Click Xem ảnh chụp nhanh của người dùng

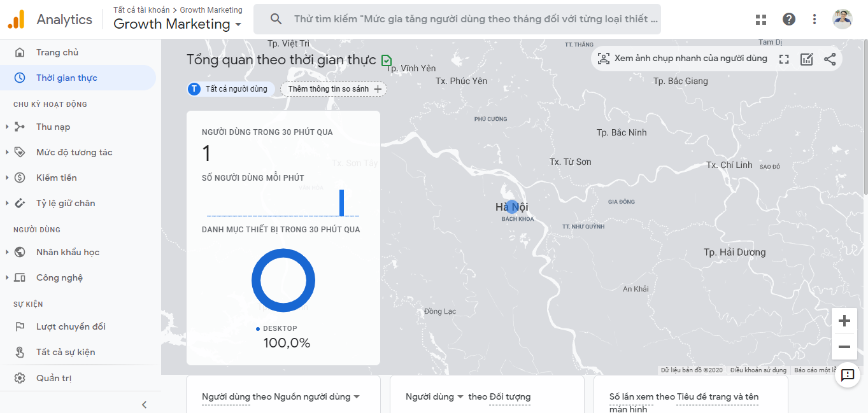(683, 59)
